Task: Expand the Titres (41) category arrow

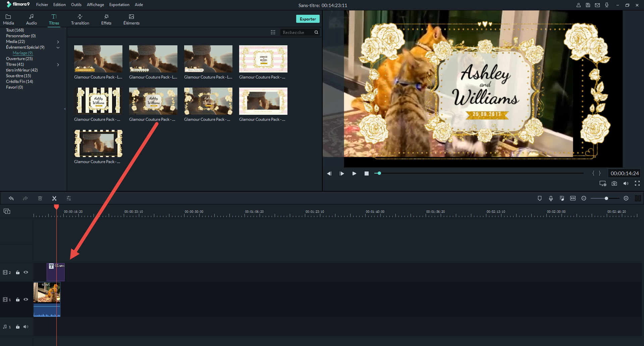Action: pos(58,65)
